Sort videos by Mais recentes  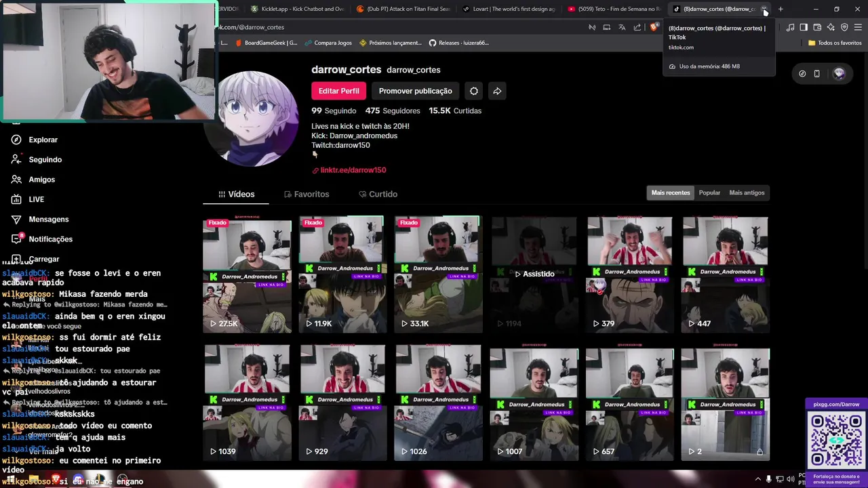click(671, 192)
